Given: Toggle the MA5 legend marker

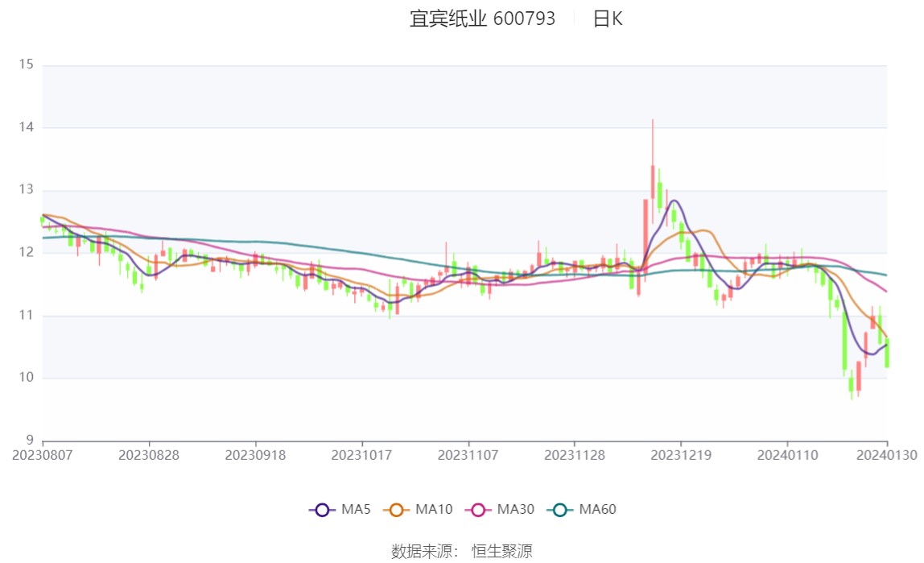Looking at the screenshot, I should click(322, 510).
